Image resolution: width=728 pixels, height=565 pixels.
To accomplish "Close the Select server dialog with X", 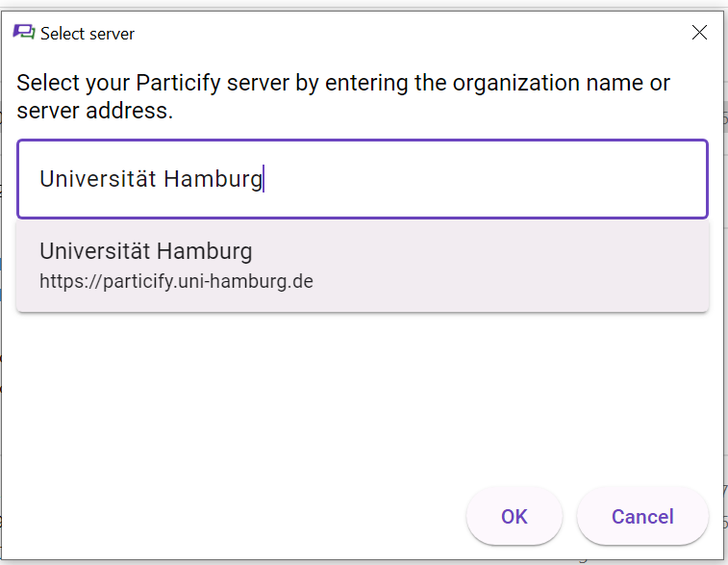I will click(699, 33).
